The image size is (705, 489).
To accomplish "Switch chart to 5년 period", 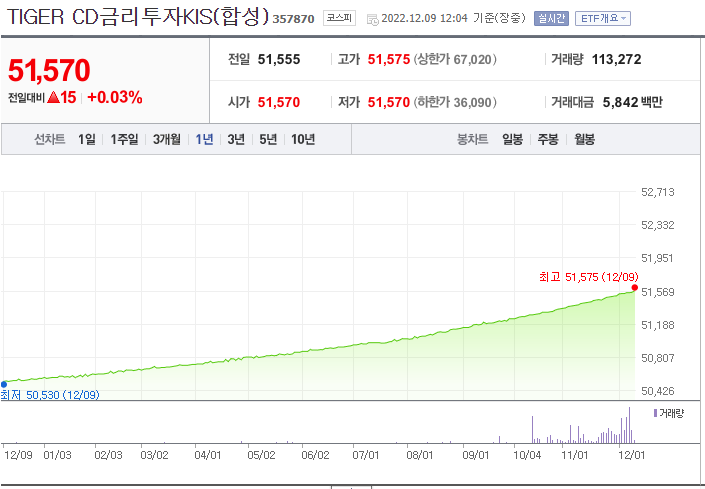I will pos(268,139).
